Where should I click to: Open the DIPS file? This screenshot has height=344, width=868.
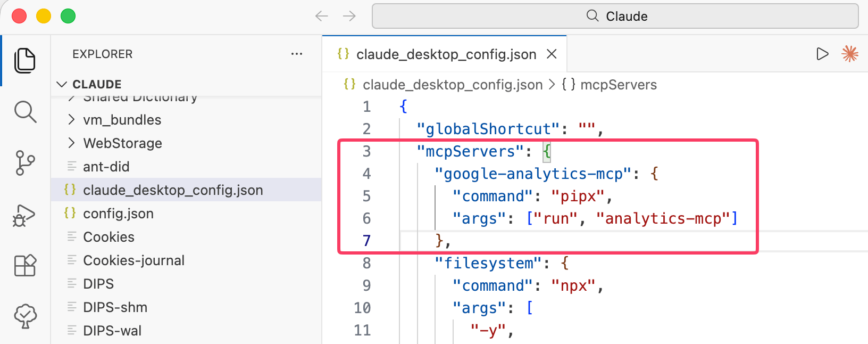(x=186, y=284)
